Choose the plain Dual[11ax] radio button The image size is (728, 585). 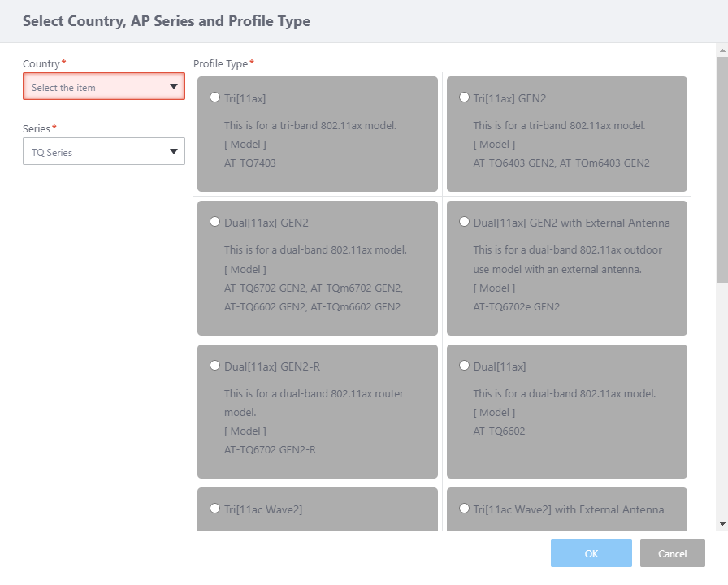(x=464, y=366)
